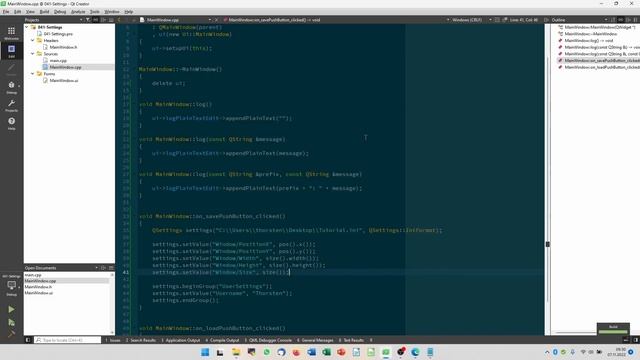This screenshot has height=360, width=640.
Task: Select MainWindow.h in project tree
Action: 63,47
